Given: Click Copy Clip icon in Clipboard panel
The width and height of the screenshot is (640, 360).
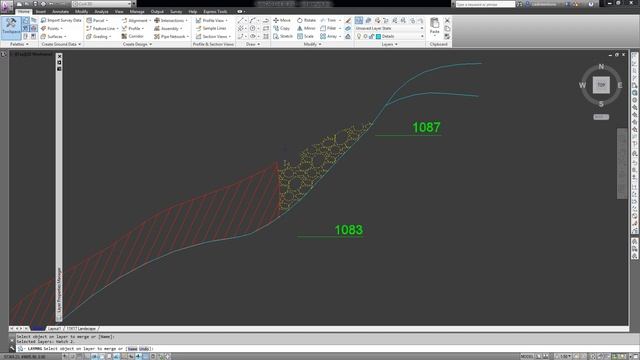Looking at the screenshot, I should click(x=447, y=28).
